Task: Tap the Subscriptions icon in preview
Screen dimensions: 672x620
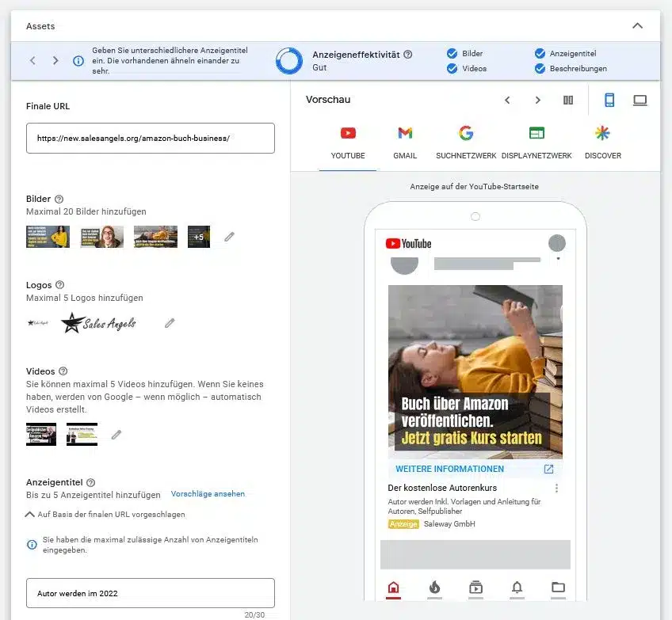Action: 475,588
